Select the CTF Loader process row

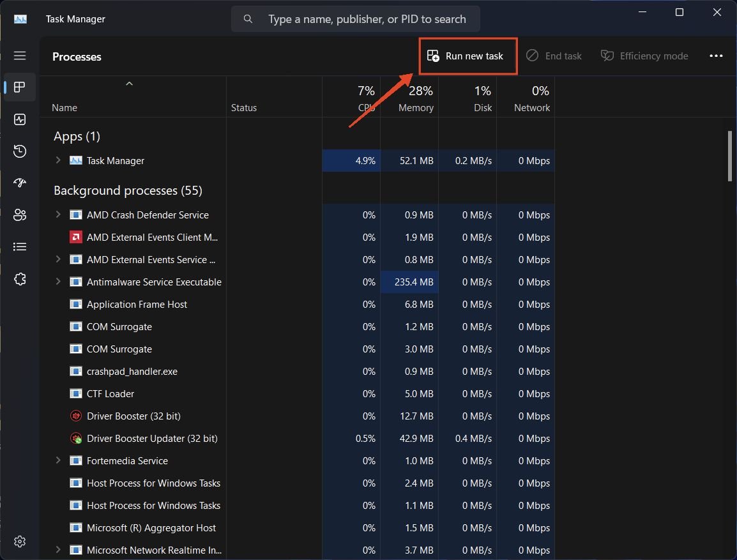[110, 393]
